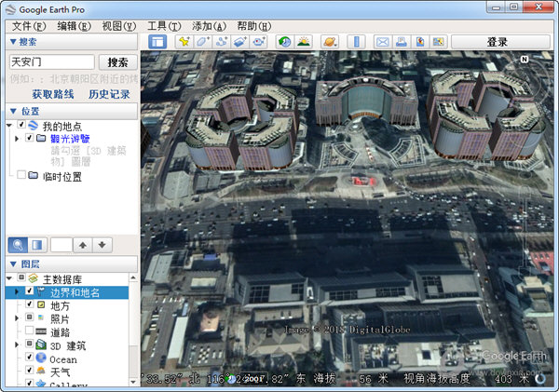
Task: Expand the 照片 layer
Action: coord(17,318)
